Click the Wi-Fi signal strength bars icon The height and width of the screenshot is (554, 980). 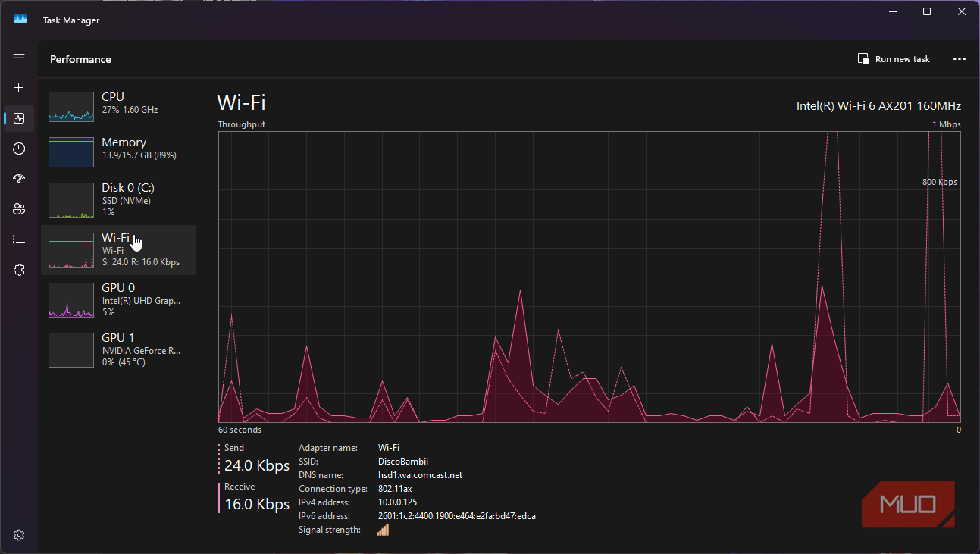(383, 530)
